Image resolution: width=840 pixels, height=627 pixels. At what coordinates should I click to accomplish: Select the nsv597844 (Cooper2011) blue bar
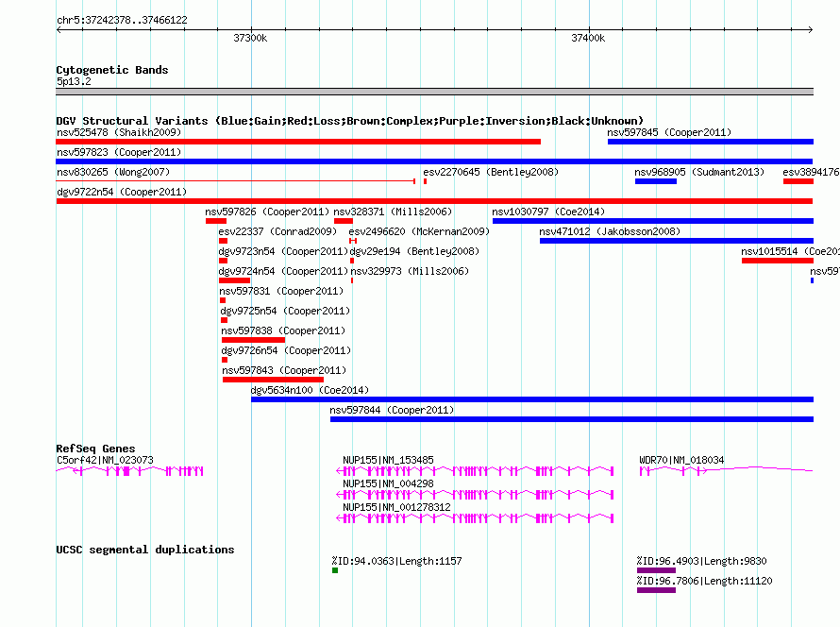(572, 419)
